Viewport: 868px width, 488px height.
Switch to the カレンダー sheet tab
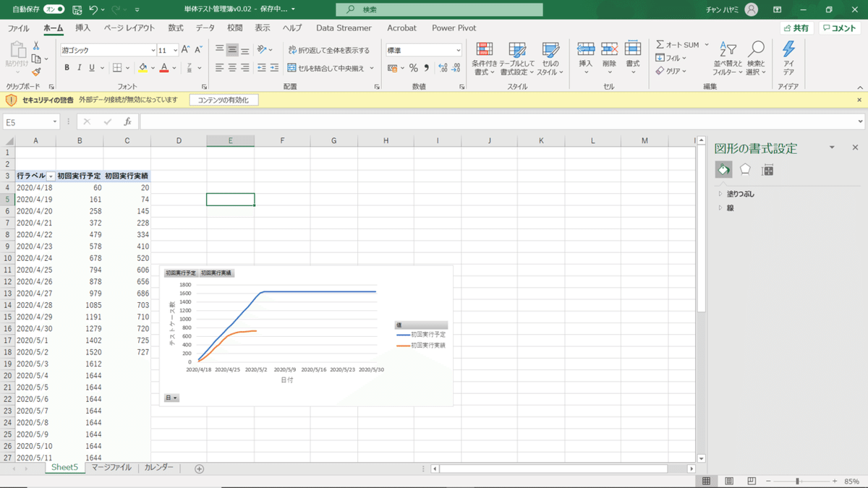pos(158,468)
